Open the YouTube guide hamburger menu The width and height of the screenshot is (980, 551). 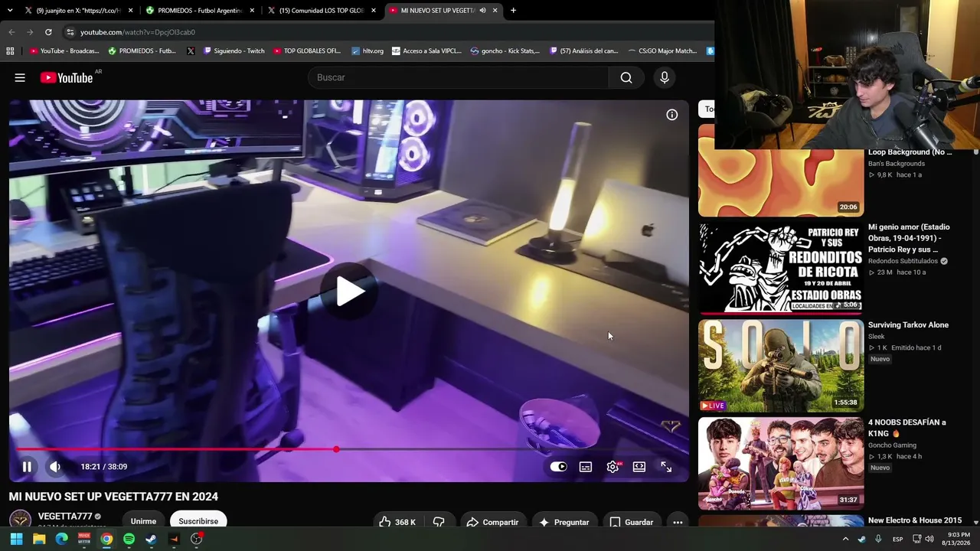pos(20,77)
